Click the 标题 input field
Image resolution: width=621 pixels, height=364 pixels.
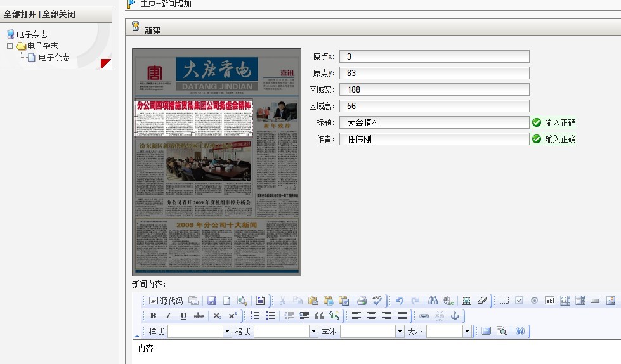pyautogui.click(x=434, y=122)
